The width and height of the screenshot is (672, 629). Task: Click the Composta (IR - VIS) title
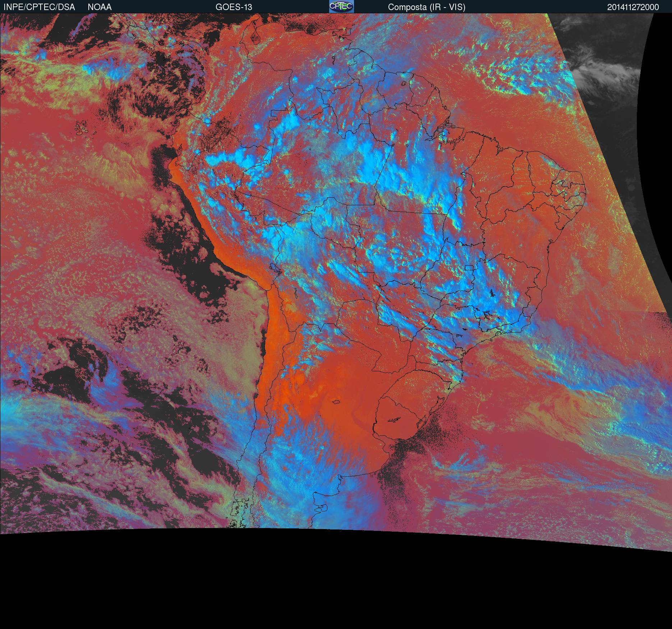click(427, 7)
